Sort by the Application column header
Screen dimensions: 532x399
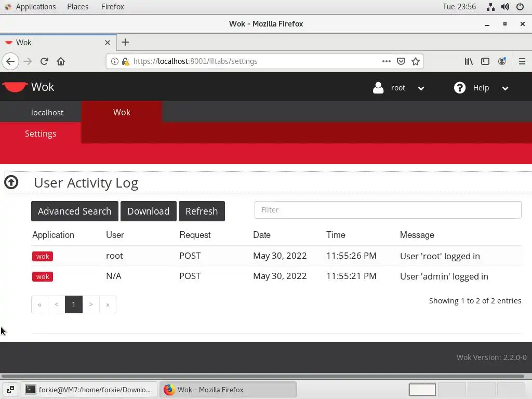53,235
